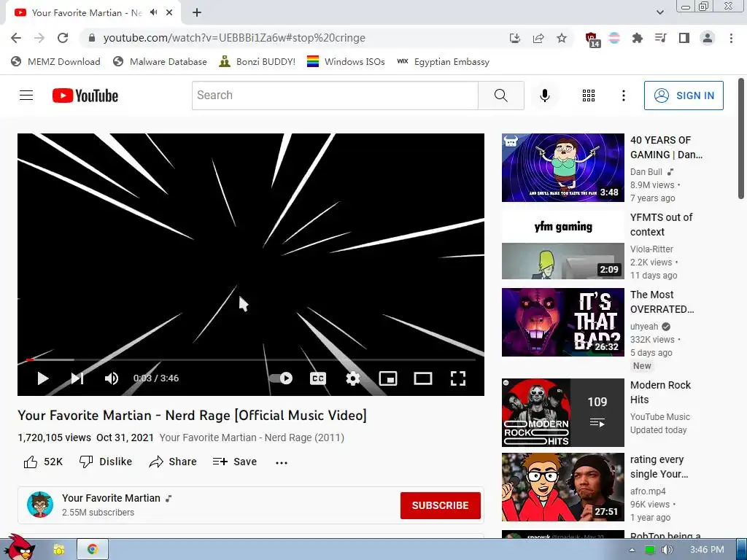Viewport: 747px width, 560px height.
Task: Focus the YouTube Search field
Action: [335, 96]
